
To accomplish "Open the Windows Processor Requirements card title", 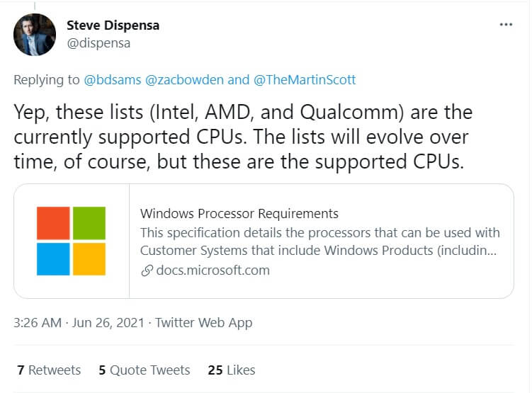I will pyautogui.click(x=239, y=214).
